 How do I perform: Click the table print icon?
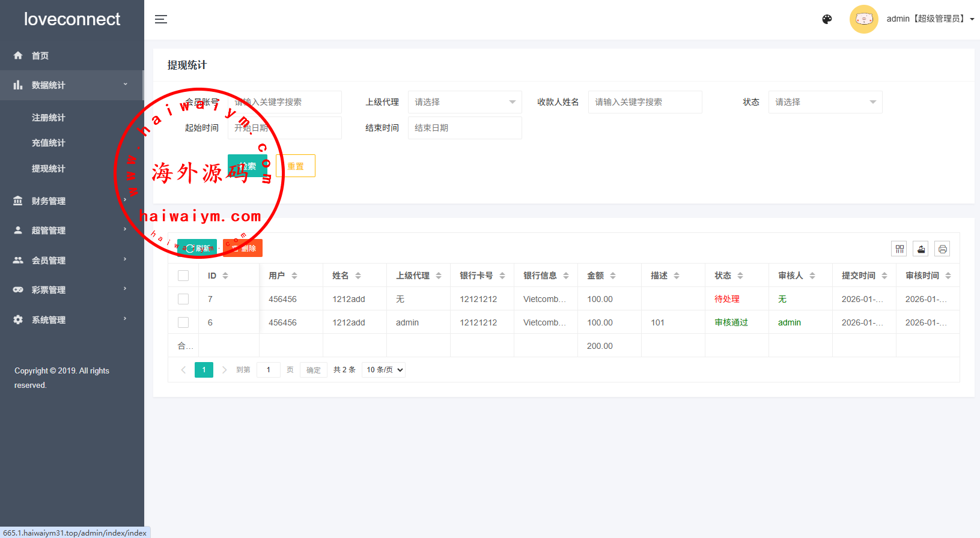pyautogui.click(x=942, y=249)
